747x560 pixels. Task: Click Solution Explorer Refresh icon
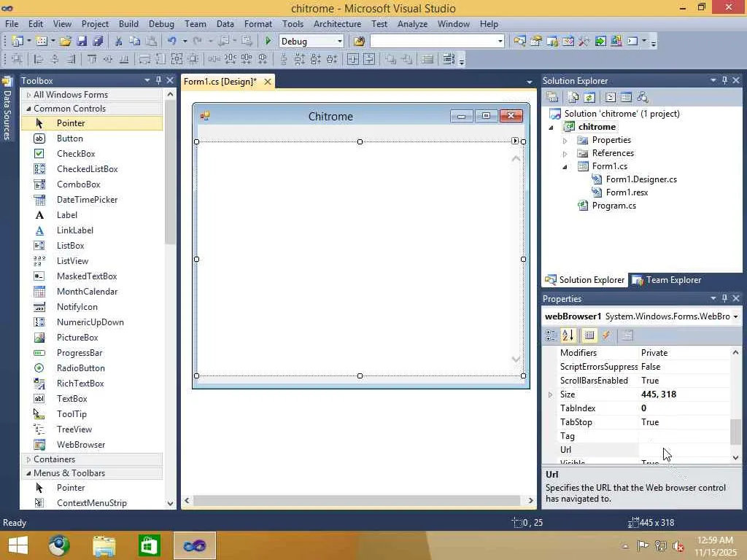tap(589, 98)
